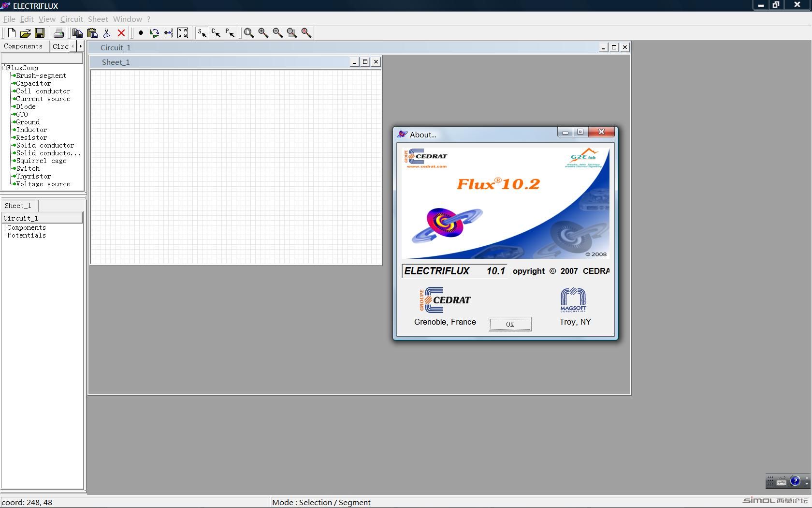This screenshot has width=812, height=508.
Task: Click the right tab scroll arrow
Action: (80, 46)
